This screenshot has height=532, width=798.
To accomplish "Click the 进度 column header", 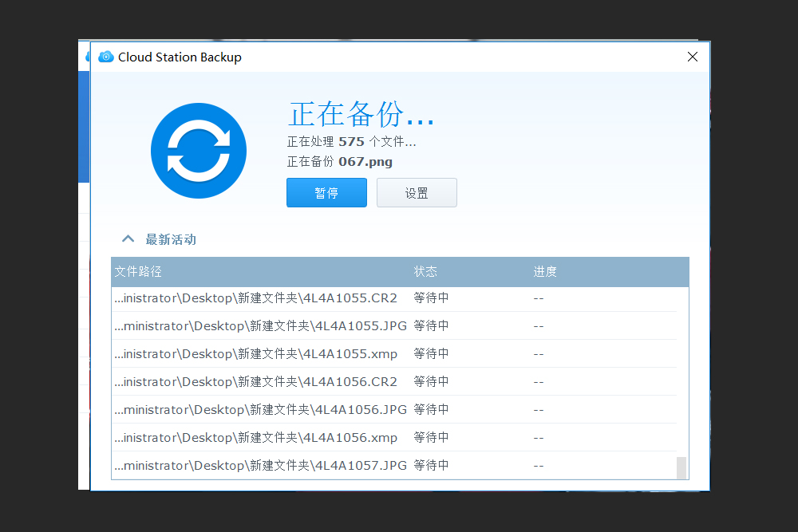I will (545, 271).
